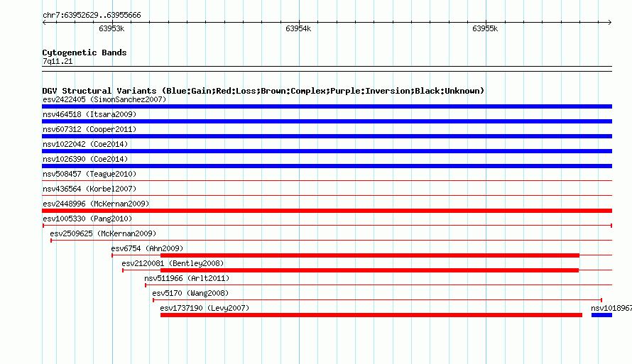Click thick red loss bar under esv2448996

coord(327,211)
